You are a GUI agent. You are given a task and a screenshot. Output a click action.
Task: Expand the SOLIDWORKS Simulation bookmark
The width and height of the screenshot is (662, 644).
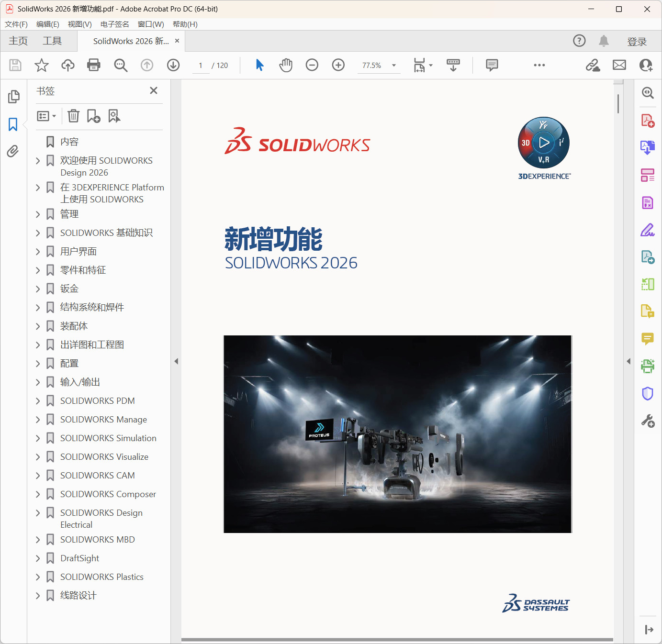coord(38,438)
